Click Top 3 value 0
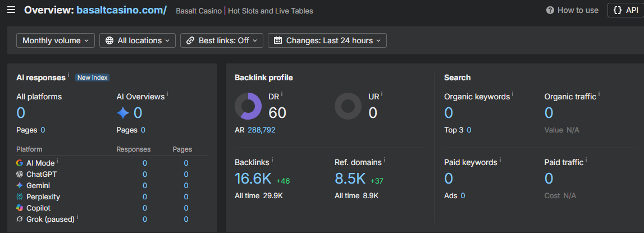644x233 pixels. 469,130
